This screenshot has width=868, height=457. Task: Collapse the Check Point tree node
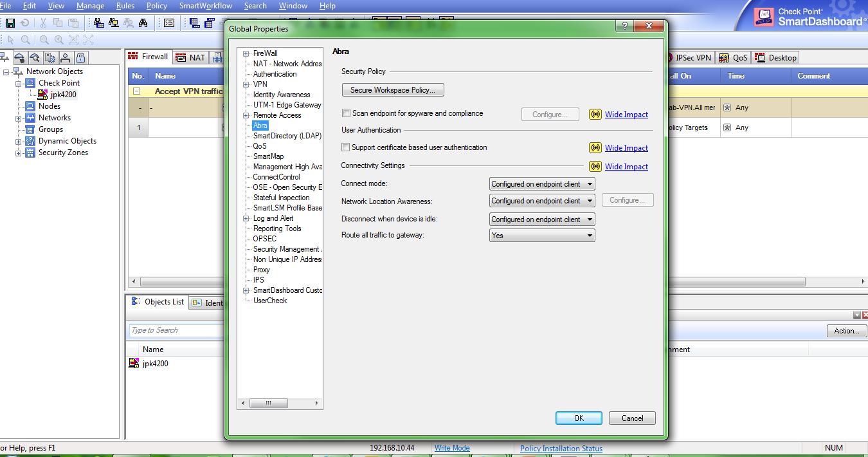point(19,84)
